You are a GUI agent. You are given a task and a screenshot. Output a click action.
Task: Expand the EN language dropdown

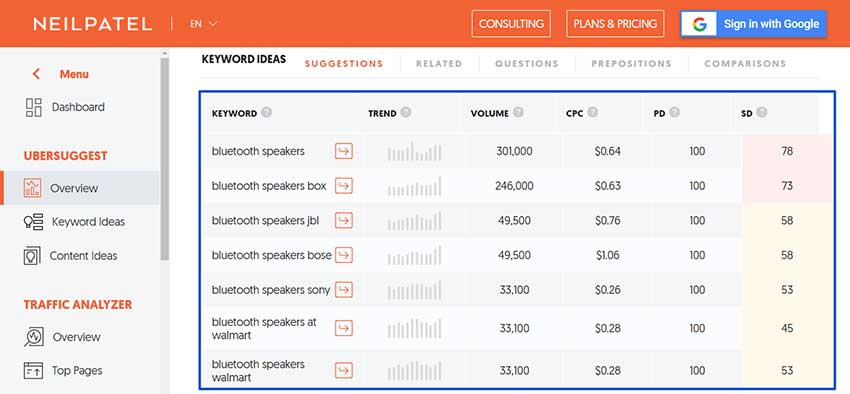204,24
